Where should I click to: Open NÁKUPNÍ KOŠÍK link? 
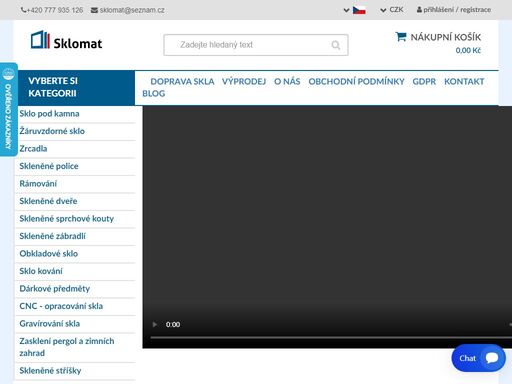point(446,37)
